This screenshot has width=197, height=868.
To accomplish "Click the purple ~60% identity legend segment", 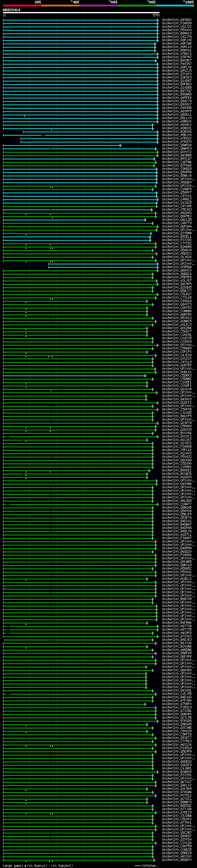I will (x=99, y=6).
